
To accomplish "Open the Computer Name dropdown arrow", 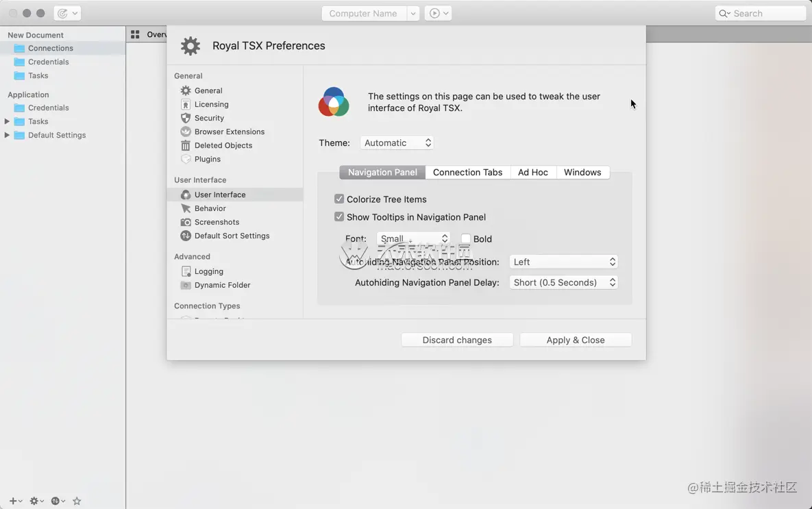I will pyautogui.click(x=413, y=14).
